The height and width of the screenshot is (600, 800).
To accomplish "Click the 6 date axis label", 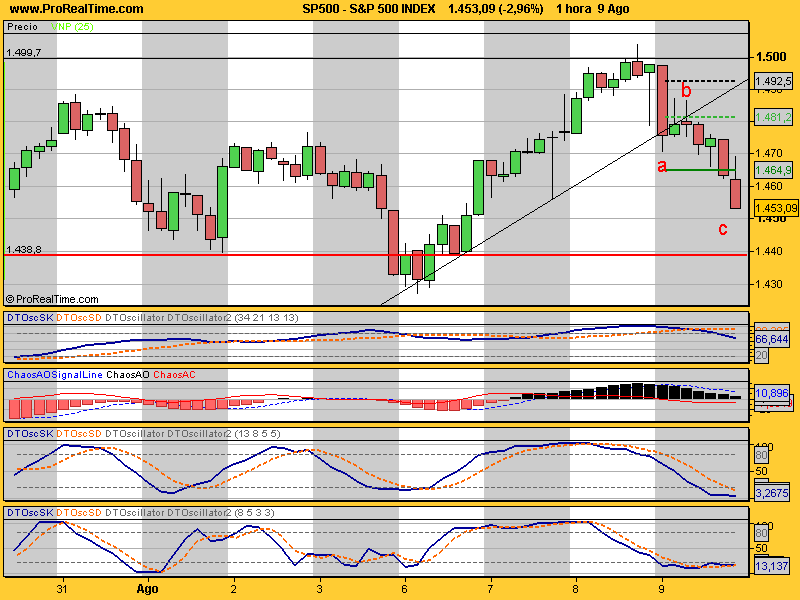I will [x=405, y=589].
